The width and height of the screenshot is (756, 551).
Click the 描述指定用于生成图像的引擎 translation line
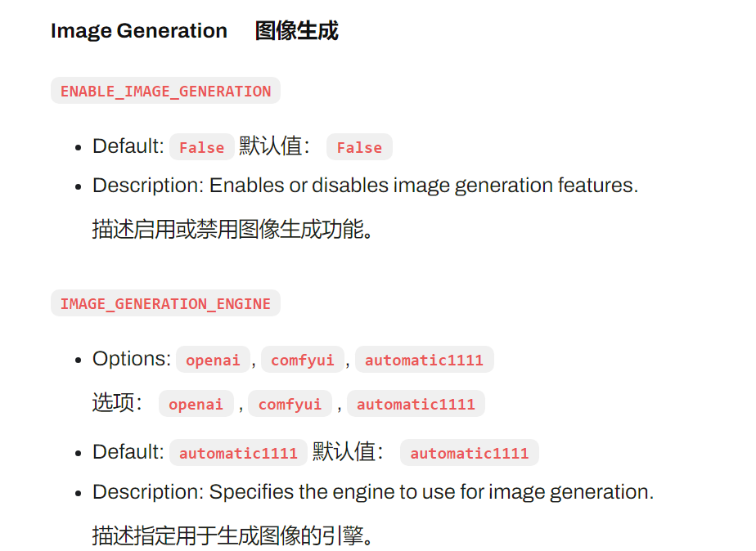(232, 535)
